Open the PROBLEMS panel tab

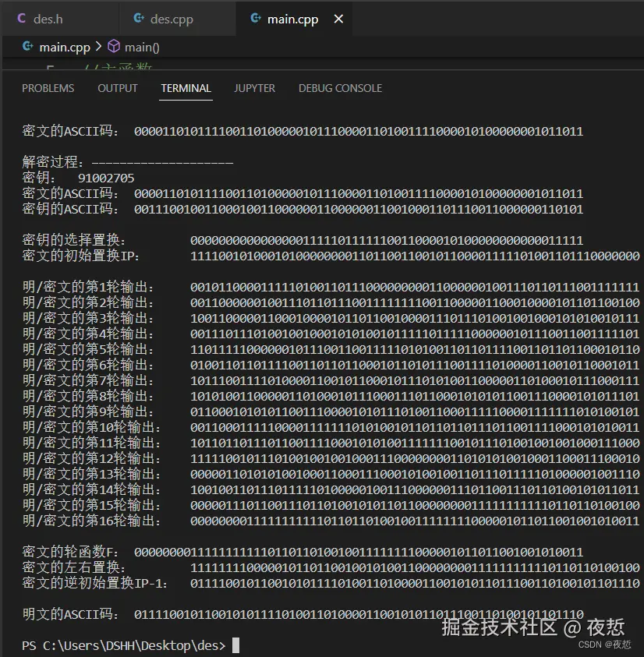(48, 88)
